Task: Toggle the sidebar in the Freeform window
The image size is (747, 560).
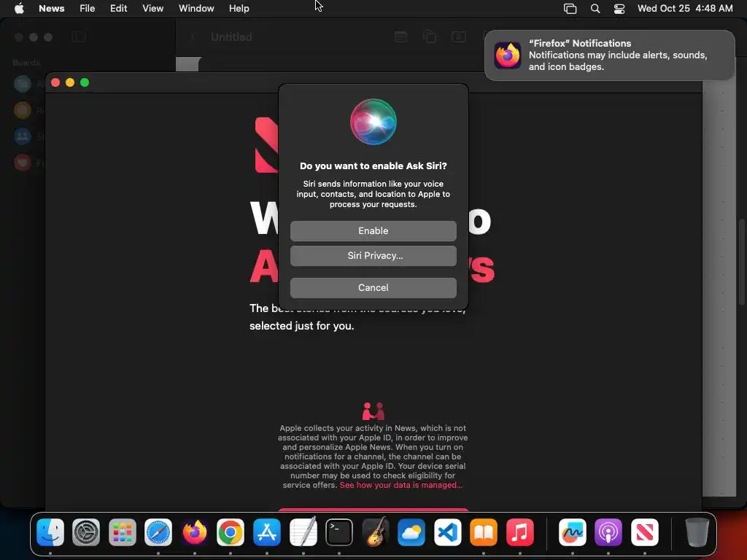Action: click(x=79, y=37)
